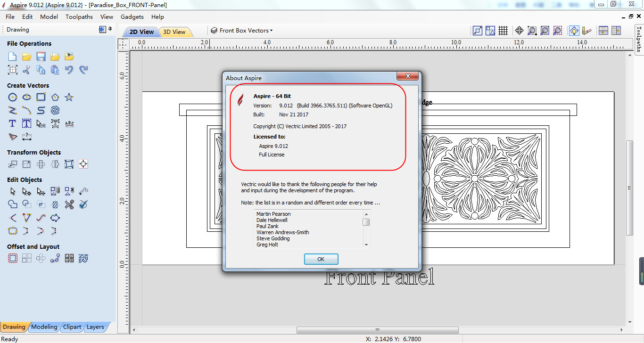This screenshot has height=343, width=644.
Task: Click the Zoom to Box magnifier icon
Action: [532, 31]
